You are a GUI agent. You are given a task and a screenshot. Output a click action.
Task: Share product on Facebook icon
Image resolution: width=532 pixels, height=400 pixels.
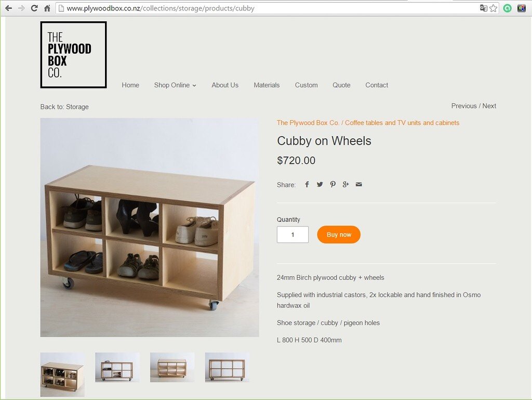307,184
